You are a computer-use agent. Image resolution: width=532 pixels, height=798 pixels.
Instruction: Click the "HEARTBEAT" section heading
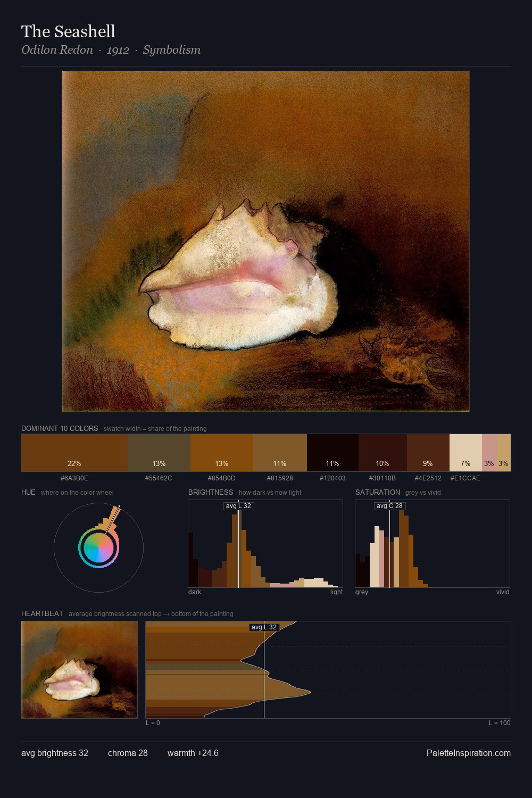pos(42,613)
